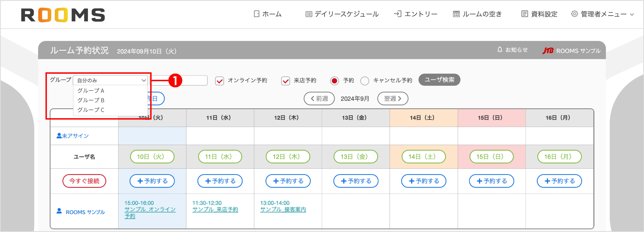Screen dimensions: 644x232
Task: Switch to the 予約 radio option
Action: tap(335, 81)
